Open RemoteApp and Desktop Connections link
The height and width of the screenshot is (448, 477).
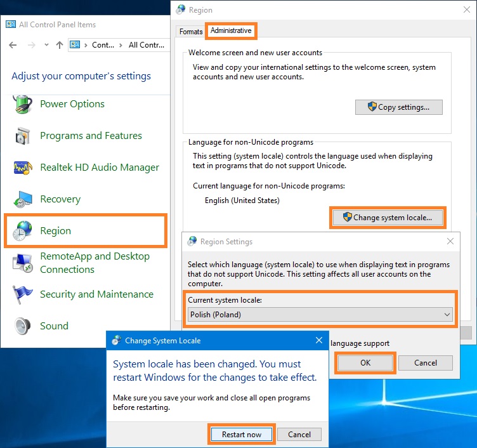pyautogui.click(x=95, y=263)
